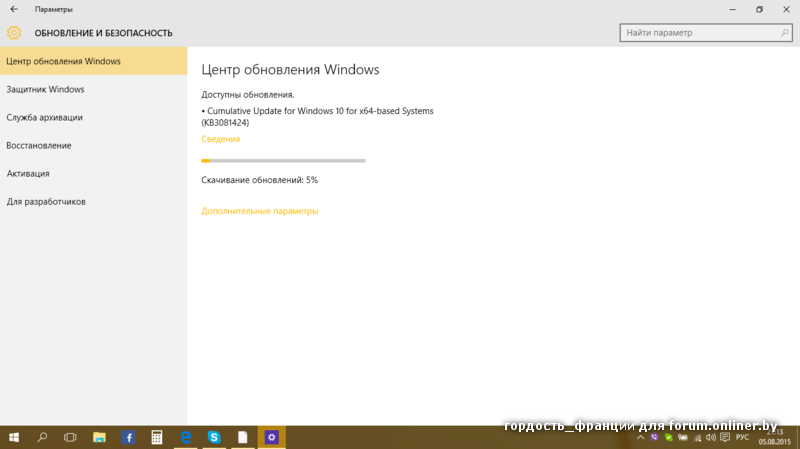This screenshot has width=800, height=449.
Task: Click the settings gear icon in header
Action: 14,33
